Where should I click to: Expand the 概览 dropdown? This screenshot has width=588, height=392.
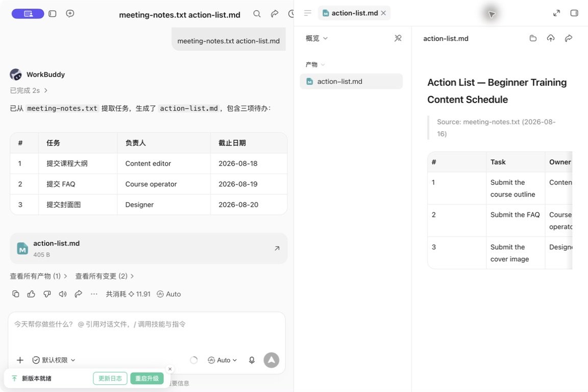pyautogui.click(x=316, y=38)
